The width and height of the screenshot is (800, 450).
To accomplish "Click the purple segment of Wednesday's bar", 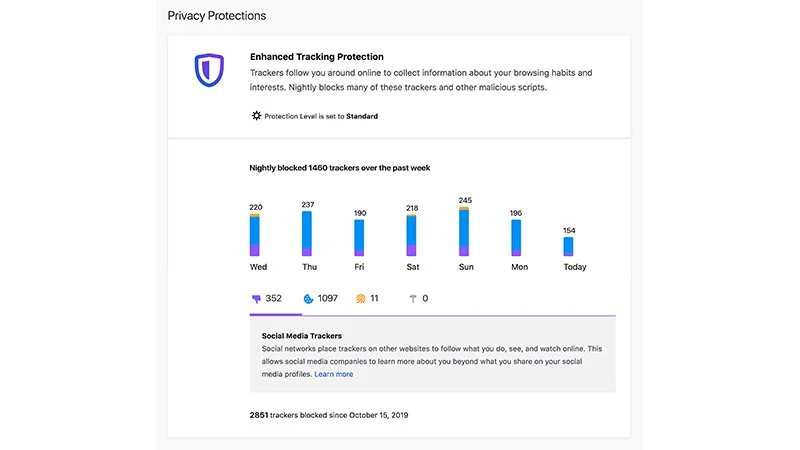I will pyautogui.click(x=255, y=250).
